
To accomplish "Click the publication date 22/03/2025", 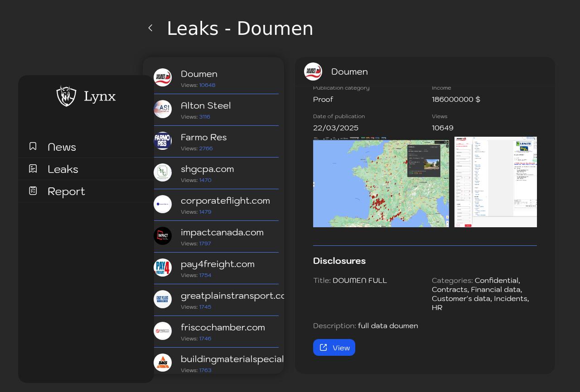I will [336, 128].
